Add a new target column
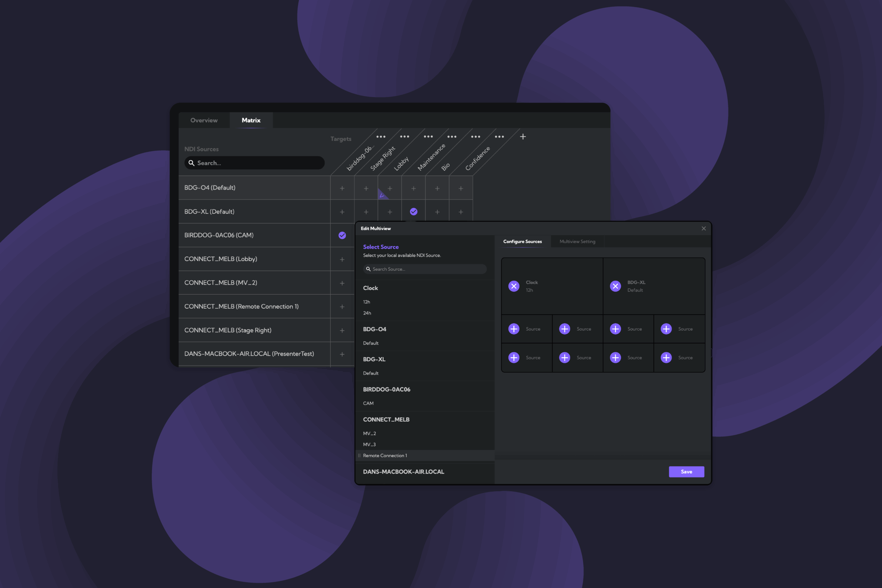882x588 pixels. (x=523, y=137)
